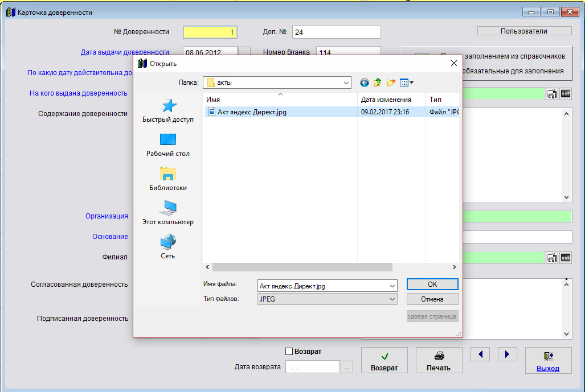Go back using the blue arrow icon
Image resolution: width=585 pixels, height=392 pixels.
point(364,82)
